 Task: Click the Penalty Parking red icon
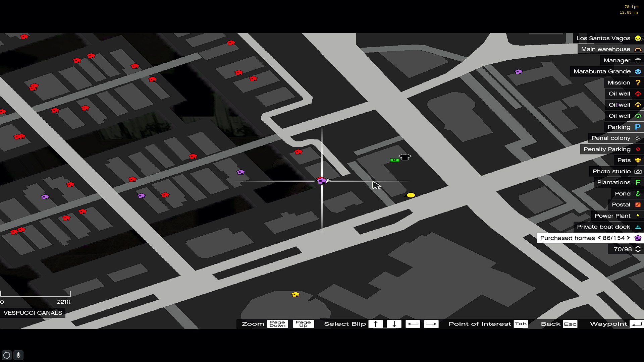[638, 149]
